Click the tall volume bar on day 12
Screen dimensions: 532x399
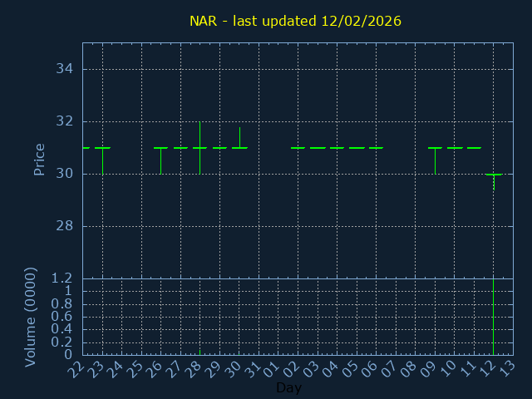[x=494, y=317]
